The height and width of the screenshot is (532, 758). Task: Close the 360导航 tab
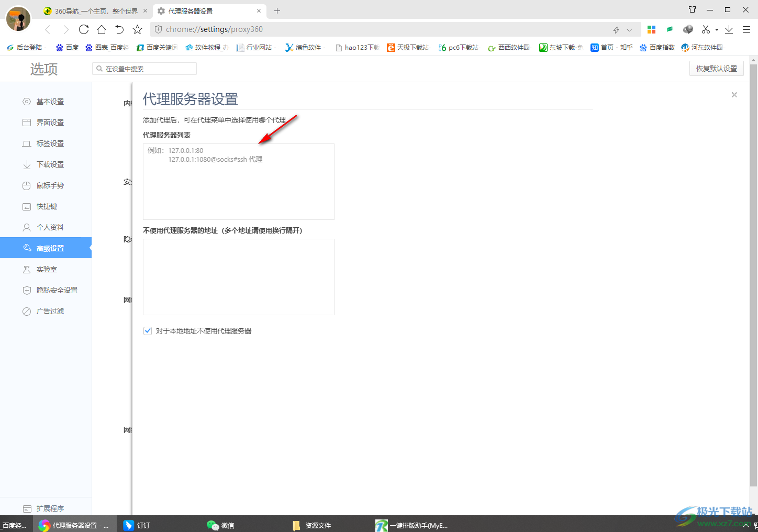tap(145, 10)
